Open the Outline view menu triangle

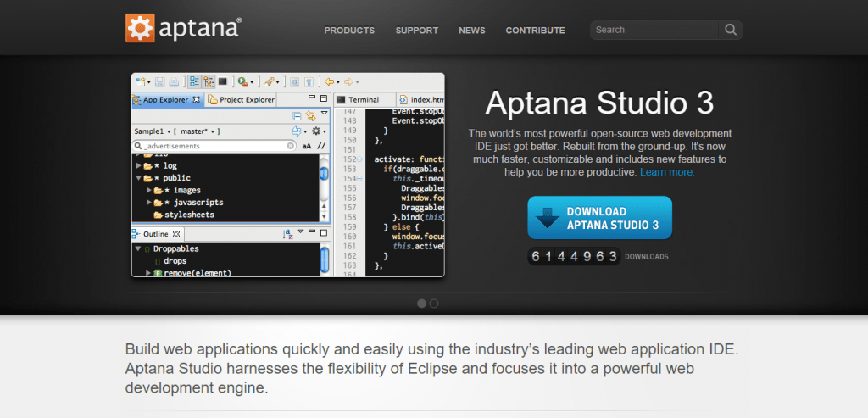(301, 231)
